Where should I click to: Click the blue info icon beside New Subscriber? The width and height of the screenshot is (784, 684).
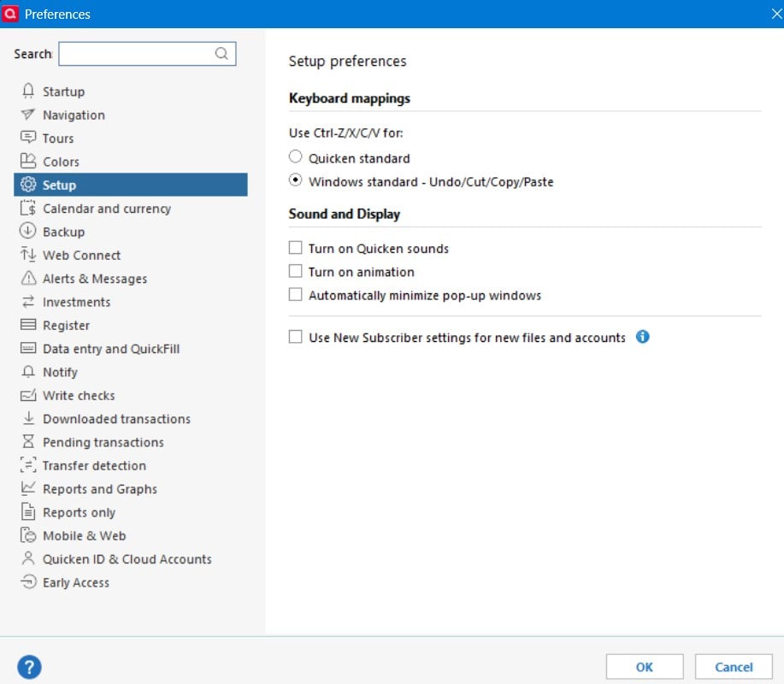[642, 337]
